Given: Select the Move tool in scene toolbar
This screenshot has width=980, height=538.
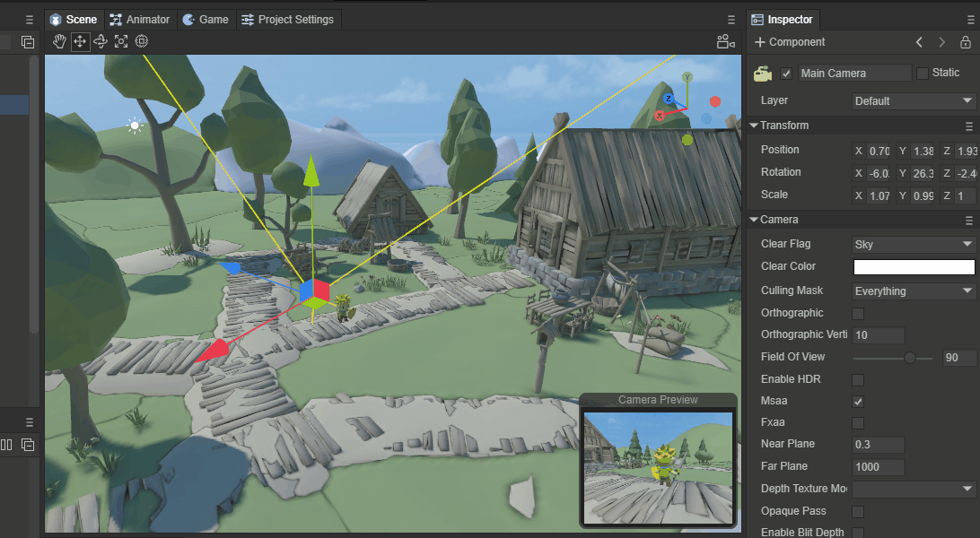Looking at the screenshot, I should [x=80, y=41].
